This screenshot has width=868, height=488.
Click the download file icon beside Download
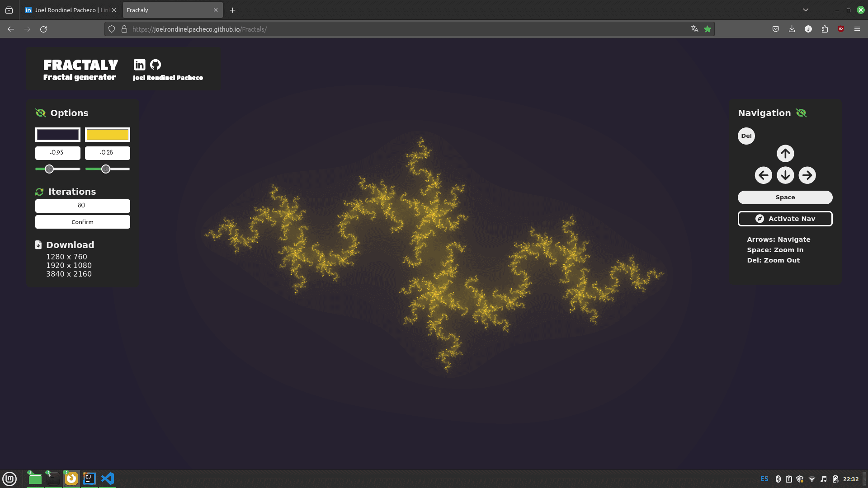[x=38, y=244]
